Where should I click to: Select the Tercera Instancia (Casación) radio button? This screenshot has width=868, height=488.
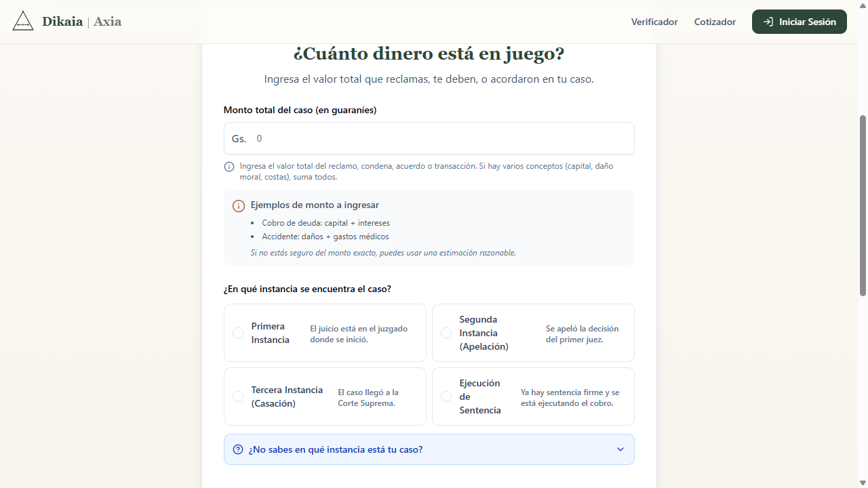238,396
